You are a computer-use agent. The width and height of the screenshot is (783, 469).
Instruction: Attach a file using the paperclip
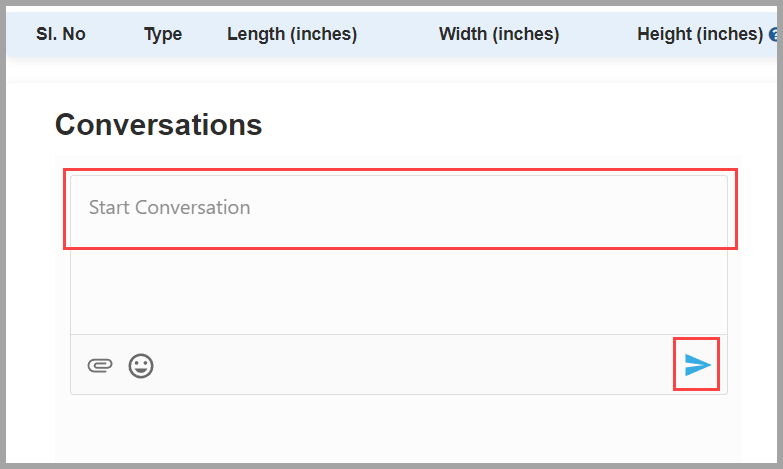[x=100, y=366]
